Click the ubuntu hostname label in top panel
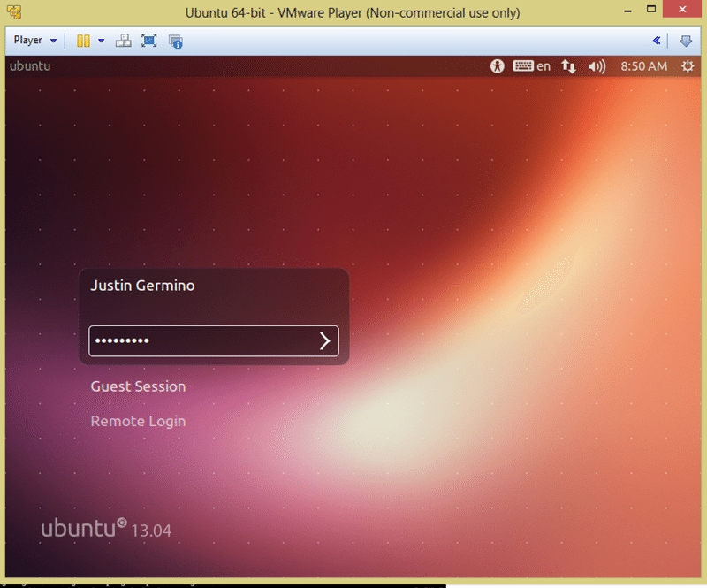 (x=30, y=66)
